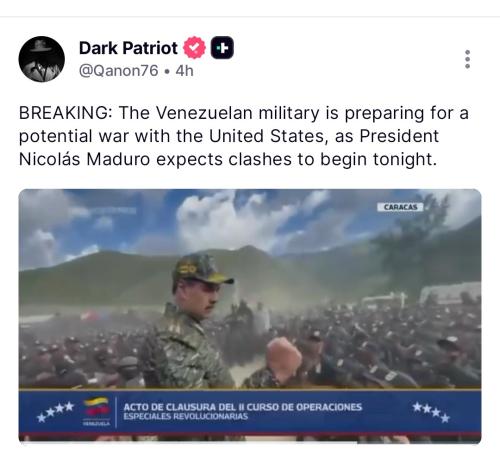Click the left stars on blue banner
The width and height of the screenshot is (500, 465).
(x=55, y=411)
